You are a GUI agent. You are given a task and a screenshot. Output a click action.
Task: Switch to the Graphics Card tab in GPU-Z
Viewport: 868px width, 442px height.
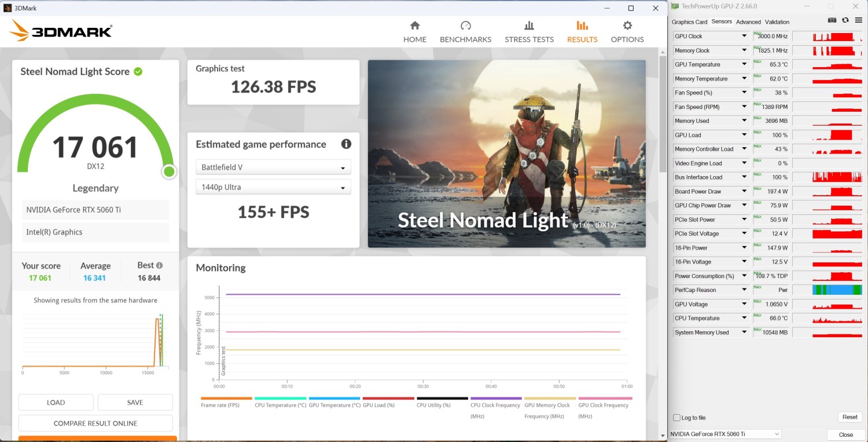689,22
